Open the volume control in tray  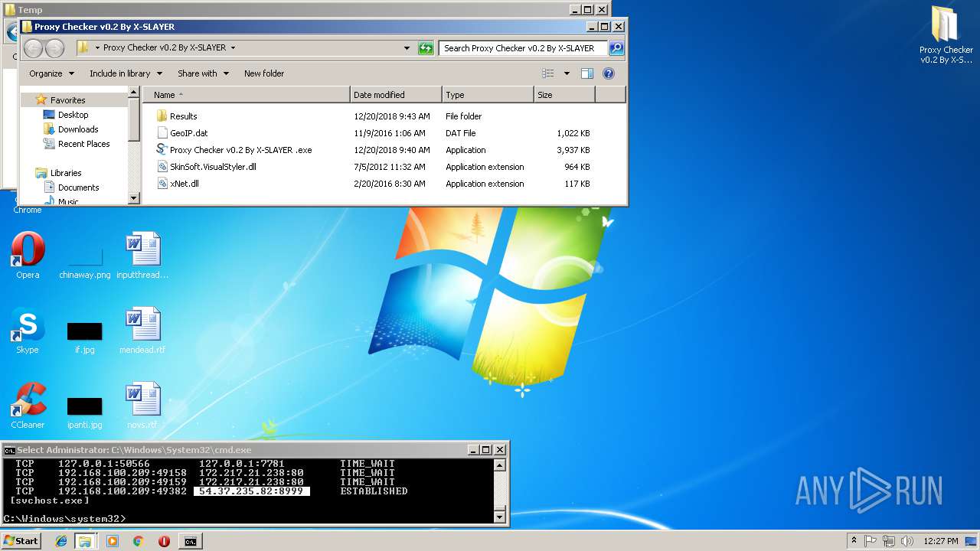906,541
